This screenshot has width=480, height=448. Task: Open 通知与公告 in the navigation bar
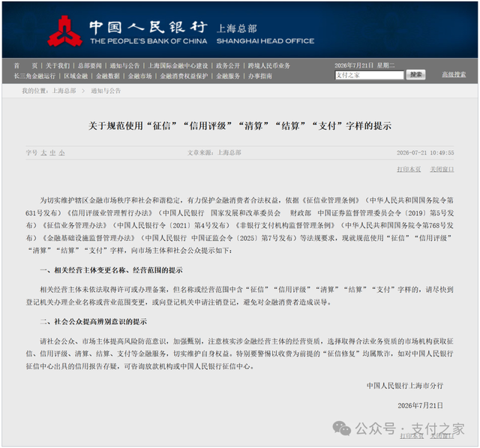pyautogui.click(x=124, y=65)
